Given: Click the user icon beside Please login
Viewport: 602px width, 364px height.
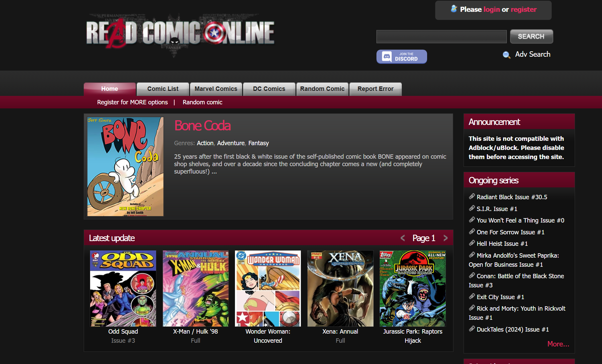Looking at the screenshot, I should coord(454,9).
